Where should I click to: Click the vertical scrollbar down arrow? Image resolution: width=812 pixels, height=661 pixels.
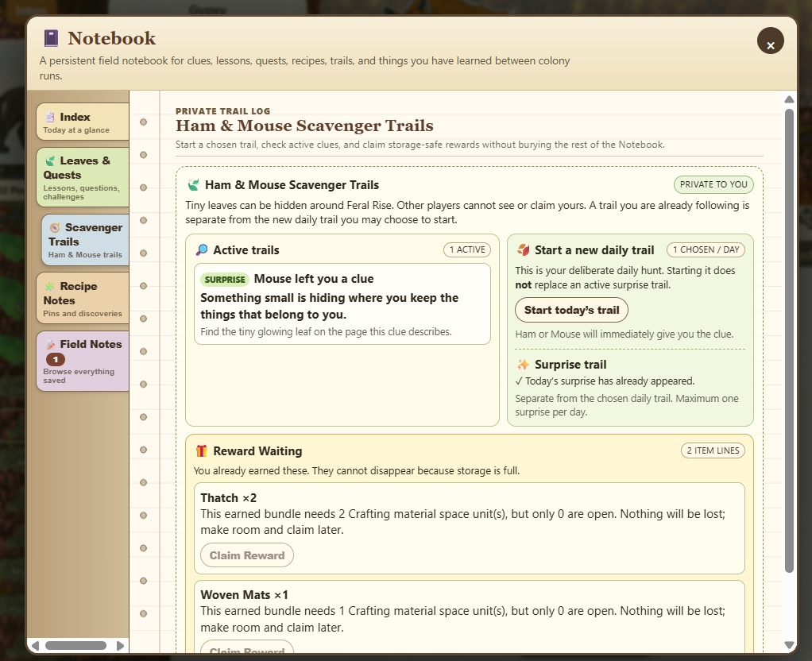pyautogui.click(x=789, y=645)
